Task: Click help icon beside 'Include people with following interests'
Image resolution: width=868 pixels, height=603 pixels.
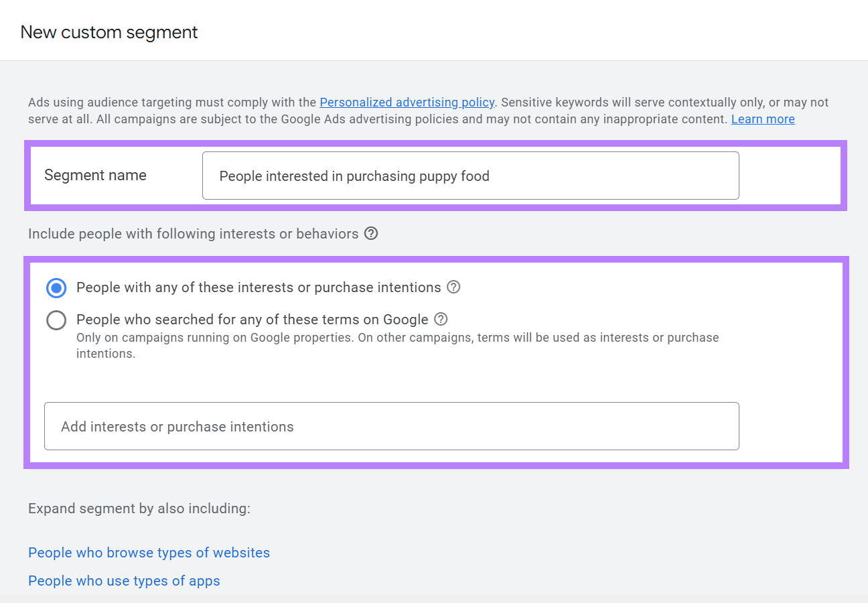Action: [x=371, y=234]
